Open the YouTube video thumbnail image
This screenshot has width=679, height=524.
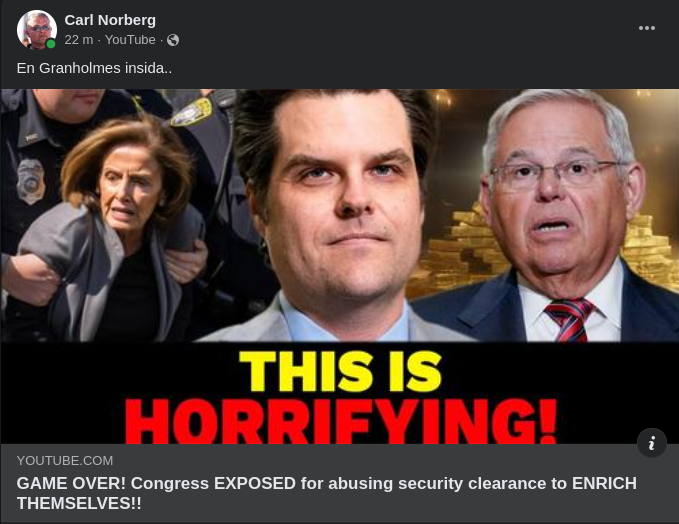tap(340, 266)
